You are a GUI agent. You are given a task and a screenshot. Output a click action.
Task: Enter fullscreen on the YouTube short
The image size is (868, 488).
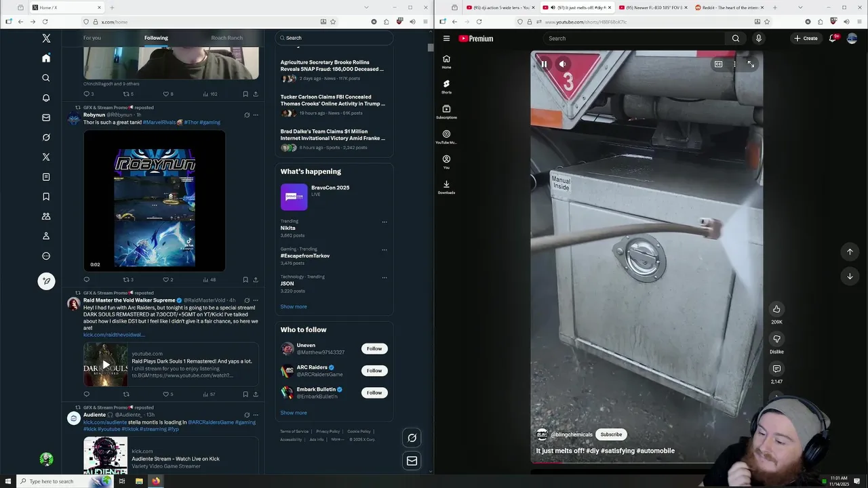pyautogui.click(x=751, y=64)
